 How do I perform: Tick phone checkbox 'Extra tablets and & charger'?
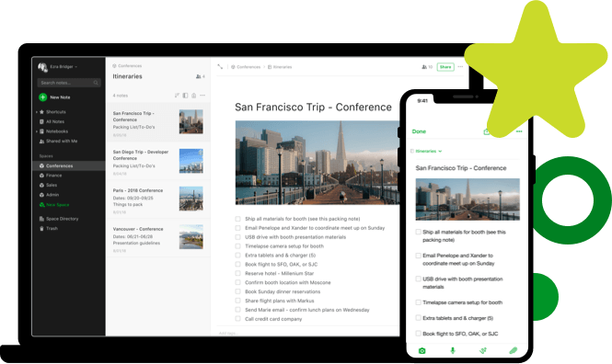[418, 318]
